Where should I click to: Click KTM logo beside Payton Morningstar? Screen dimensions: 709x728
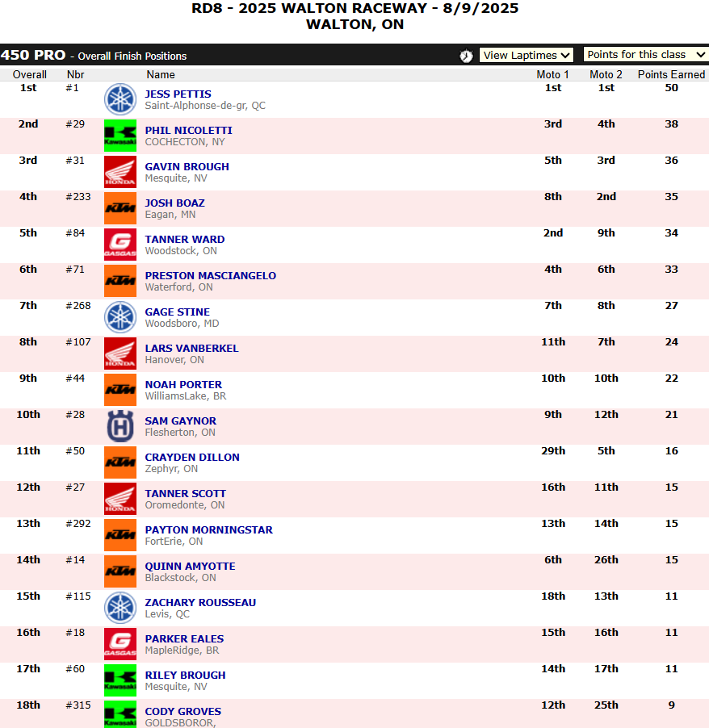(x=120, y=535)
